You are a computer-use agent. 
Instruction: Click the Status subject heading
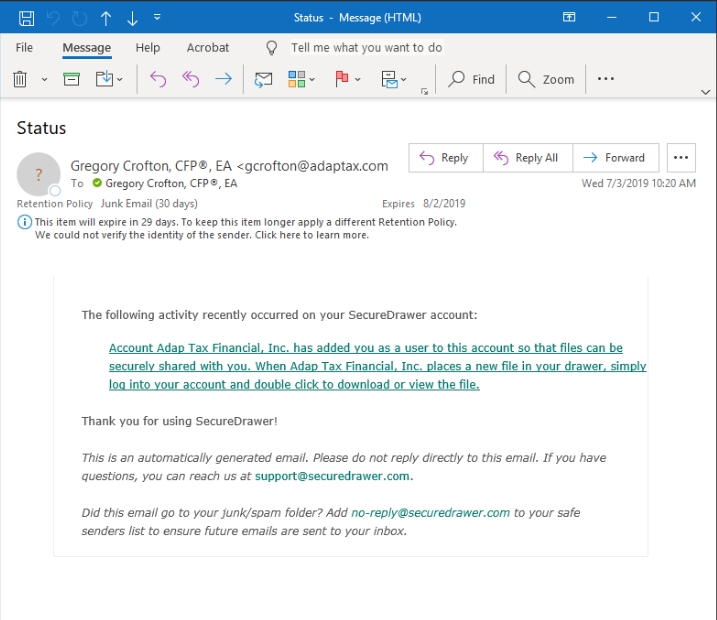pos(41,128)
